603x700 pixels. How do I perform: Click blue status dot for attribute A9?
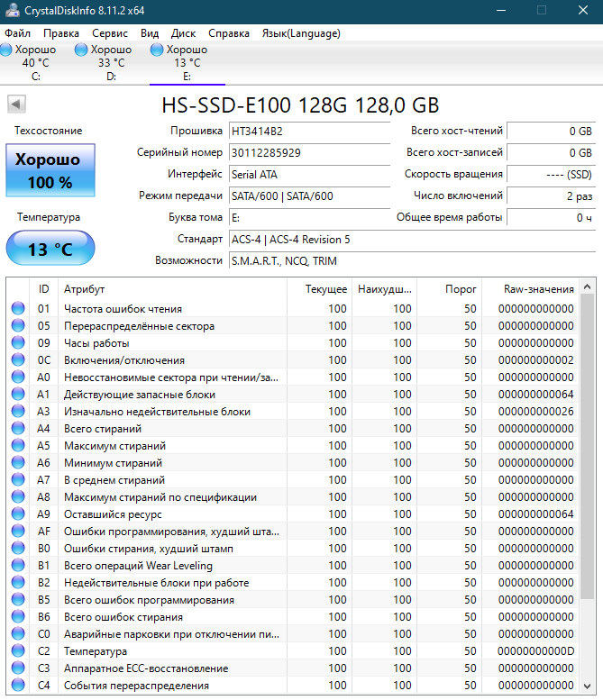point(18,514)
